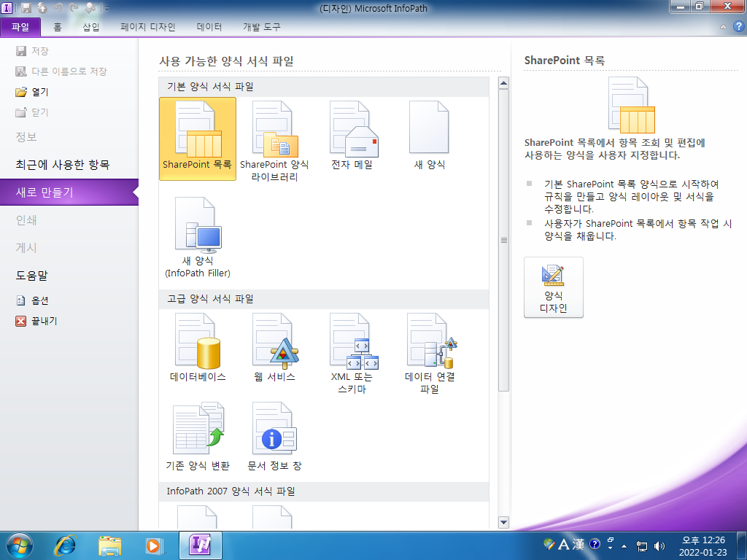Screen dimensions: 747x560
Task: Open the 파일 tab
Action: [x=20, y=27]
